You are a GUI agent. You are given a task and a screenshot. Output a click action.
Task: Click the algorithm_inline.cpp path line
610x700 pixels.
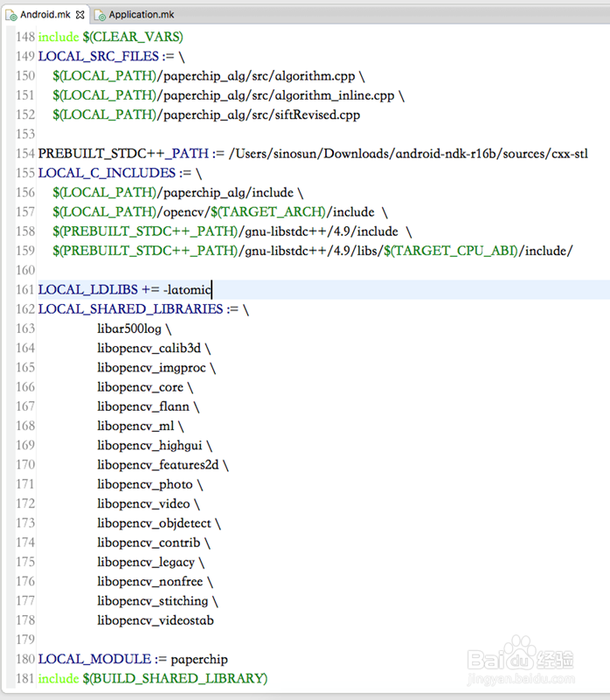point(228,95)
